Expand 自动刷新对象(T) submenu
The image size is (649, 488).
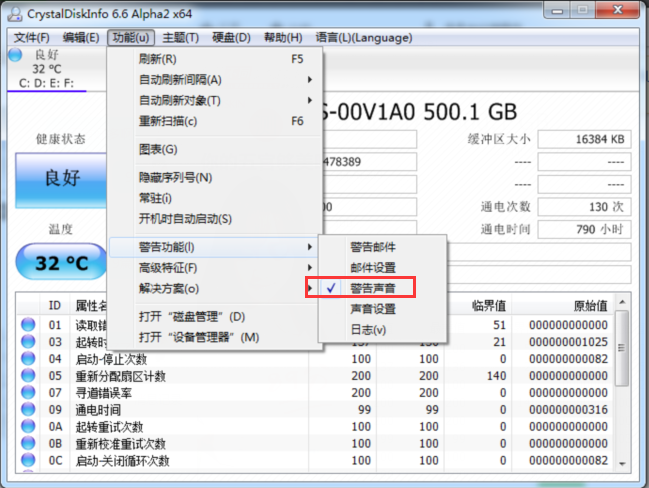click(214, 100)
